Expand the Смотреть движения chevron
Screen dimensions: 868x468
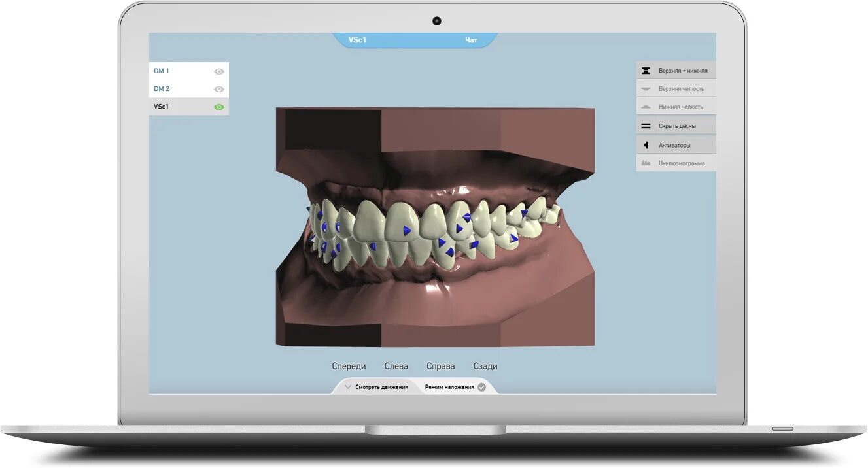348,387
